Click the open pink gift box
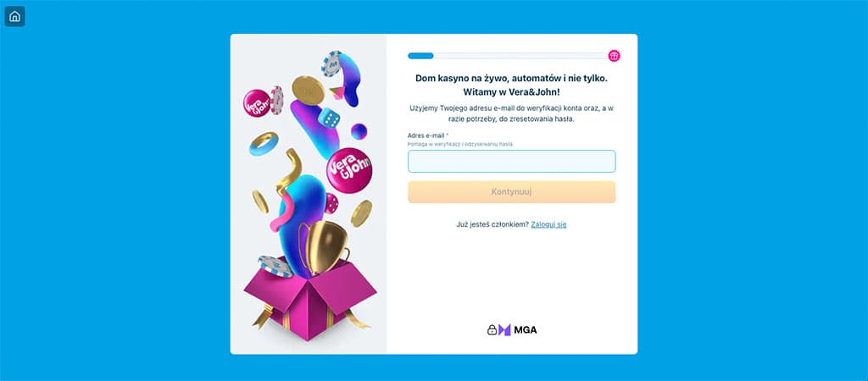Image resolution: width=868 pixels, height=381 pixels. (310, 300)
